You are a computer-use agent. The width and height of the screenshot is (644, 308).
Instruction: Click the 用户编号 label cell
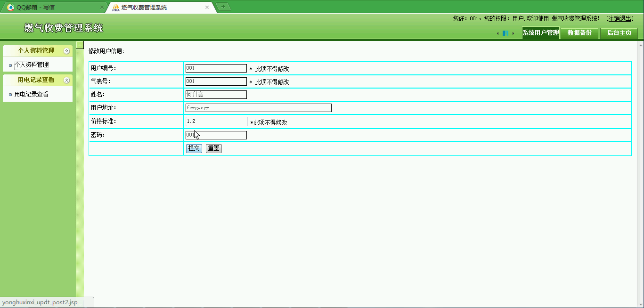point(136,68)
